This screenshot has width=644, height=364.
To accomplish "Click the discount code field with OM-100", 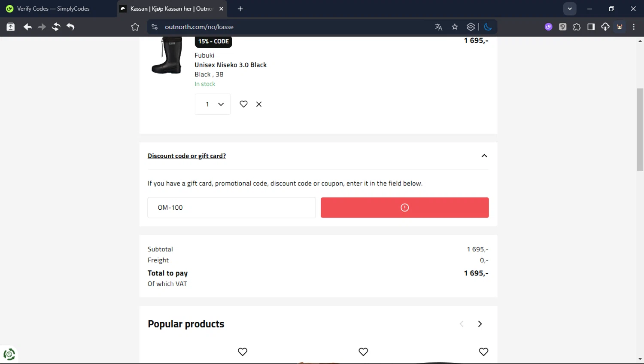I will 232,208.
